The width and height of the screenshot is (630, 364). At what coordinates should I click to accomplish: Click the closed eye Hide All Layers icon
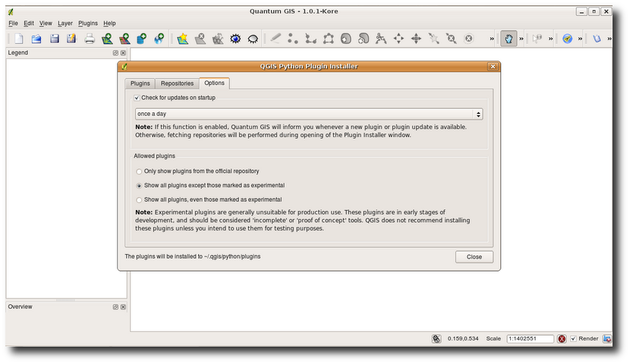pos(253,39)
